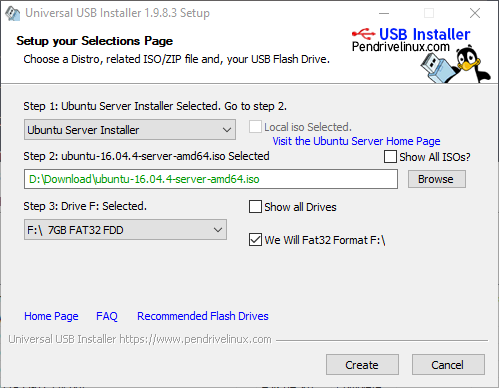Click the Create button

click(362, 365)
